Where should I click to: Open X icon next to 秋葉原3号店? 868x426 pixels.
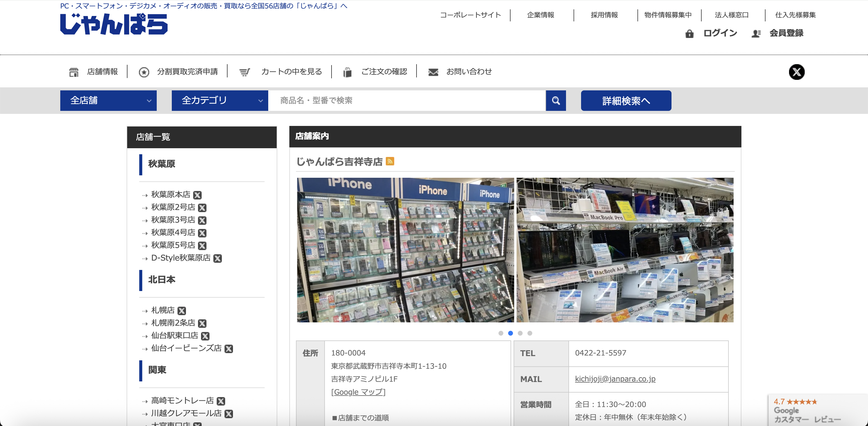(202, 220)
